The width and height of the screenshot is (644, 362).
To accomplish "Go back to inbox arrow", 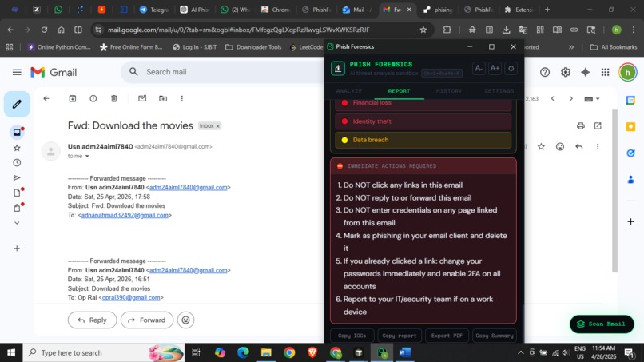I will point(46,98).
